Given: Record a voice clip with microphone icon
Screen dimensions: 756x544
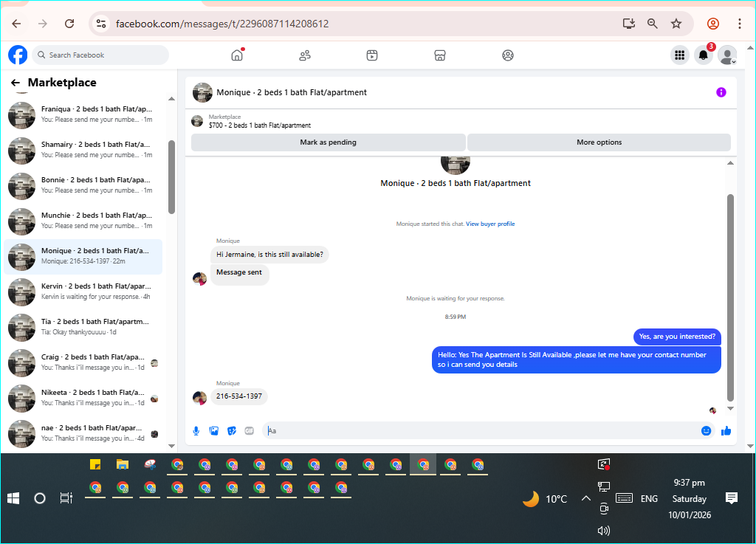Looking at the screenshot, I should [196, 431].
